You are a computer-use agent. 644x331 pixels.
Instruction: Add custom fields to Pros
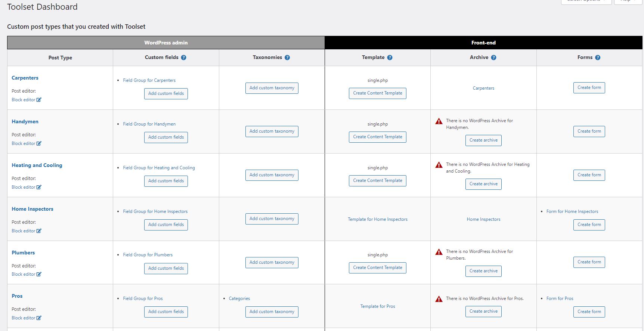tap(166, 312)
